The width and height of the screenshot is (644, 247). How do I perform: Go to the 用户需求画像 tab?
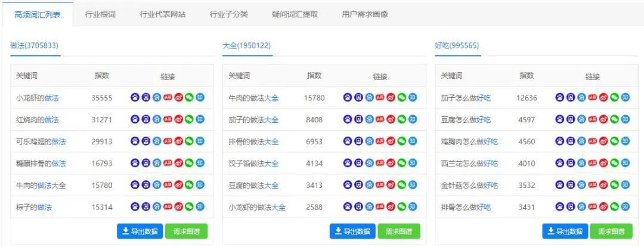(365, 14)
